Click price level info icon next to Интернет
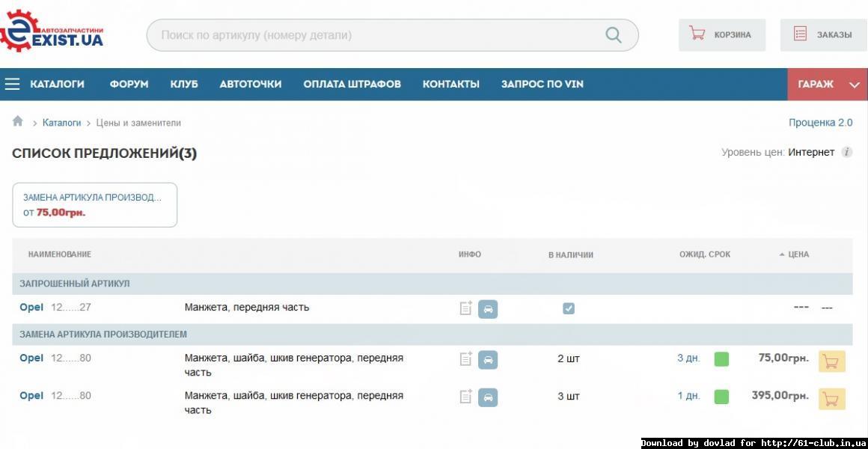 click(x=846, y=153)
